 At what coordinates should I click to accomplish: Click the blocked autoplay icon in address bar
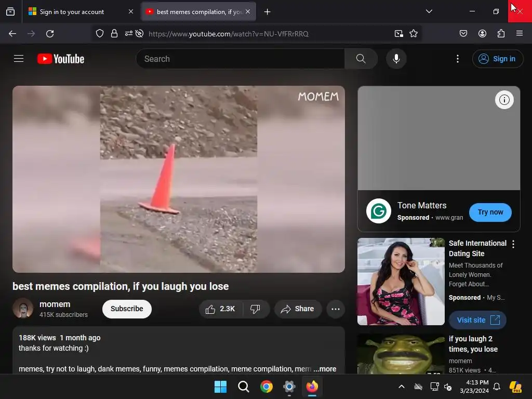(x=139, y=34)
